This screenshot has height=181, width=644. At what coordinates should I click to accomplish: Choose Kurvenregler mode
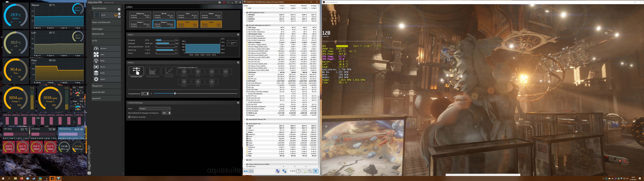pyautogui.click(x=169, y=71)
